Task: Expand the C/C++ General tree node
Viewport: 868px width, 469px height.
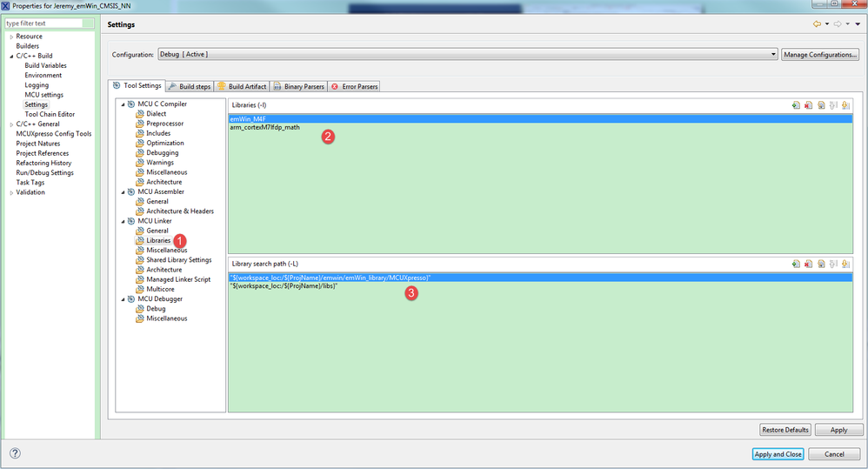Action: (11, 124)
